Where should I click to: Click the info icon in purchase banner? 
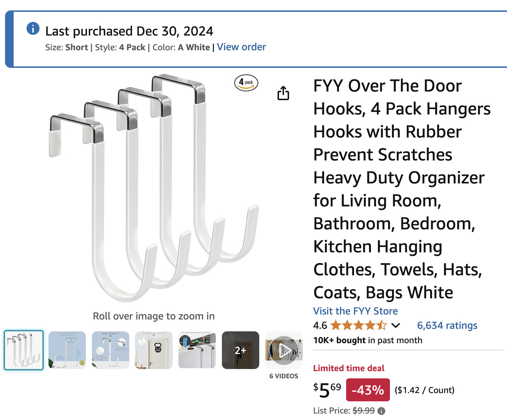33,28
